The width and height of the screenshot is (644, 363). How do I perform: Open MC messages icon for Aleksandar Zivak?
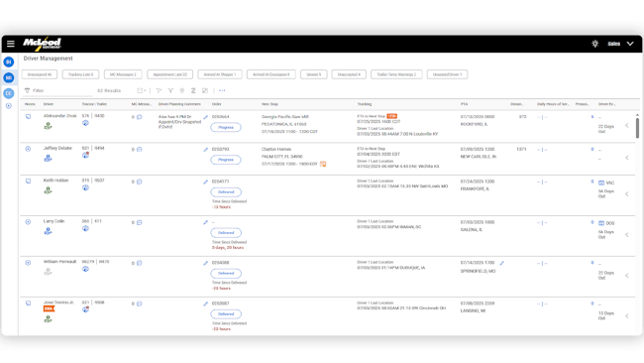140,117
